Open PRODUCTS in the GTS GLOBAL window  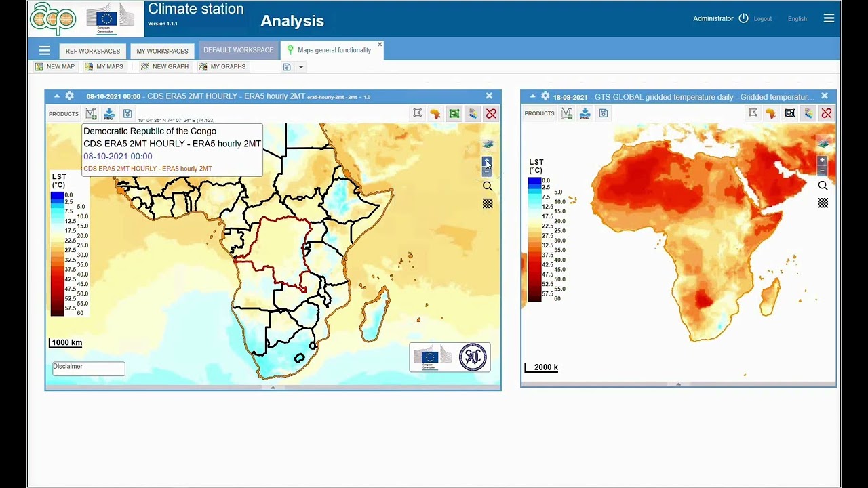pyautogui.click(x=539, y=113)
